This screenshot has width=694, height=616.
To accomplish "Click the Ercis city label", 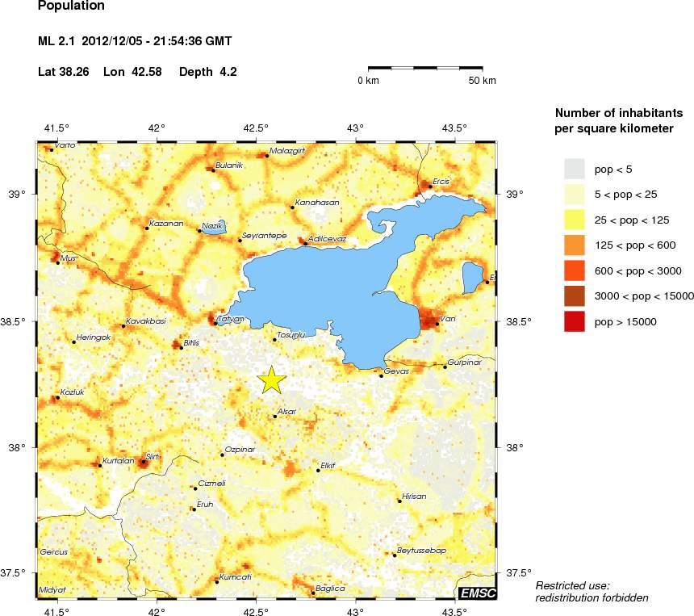I will coord(441,181).
